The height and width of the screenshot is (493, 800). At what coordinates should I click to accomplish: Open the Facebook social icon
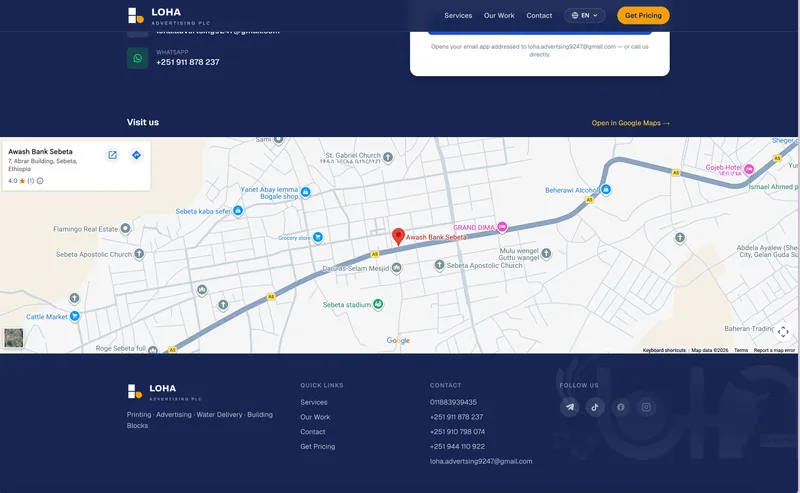coord(620,407)
